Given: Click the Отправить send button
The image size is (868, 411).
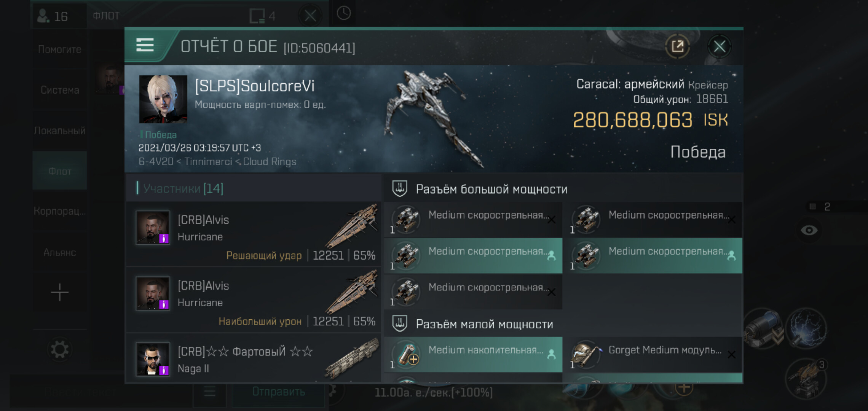Looking at the screenshot, I should [x=278, y=392].
